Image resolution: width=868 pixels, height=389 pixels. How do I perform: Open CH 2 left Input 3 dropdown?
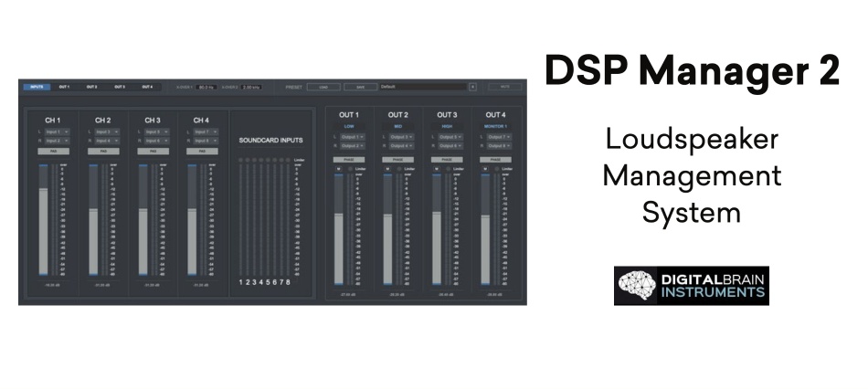107,131
